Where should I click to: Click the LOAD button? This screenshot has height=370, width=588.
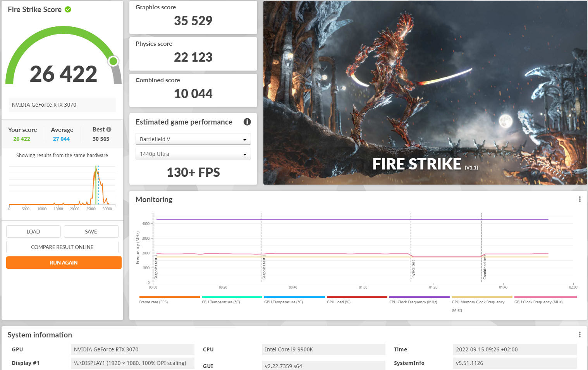tap(33, 232)
